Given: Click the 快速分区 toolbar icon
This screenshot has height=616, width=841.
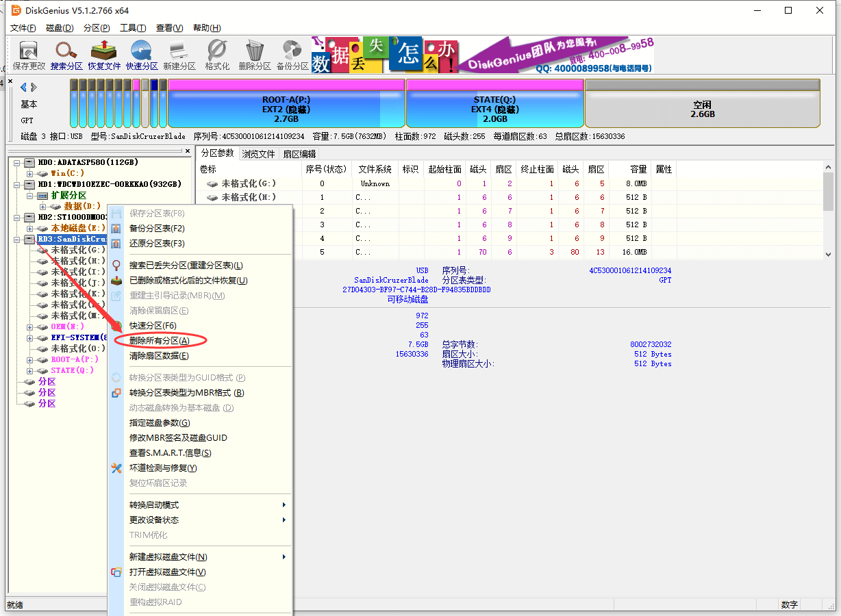Looking at the screenshot, I should (142, 55).
